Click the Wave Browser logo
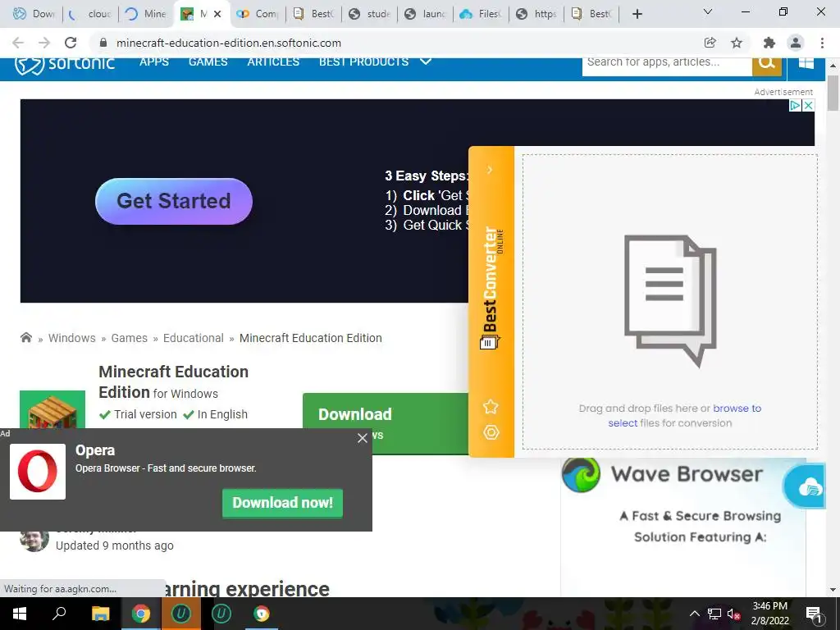This screenshot has height=630, width=840. (x=582, y=475)
